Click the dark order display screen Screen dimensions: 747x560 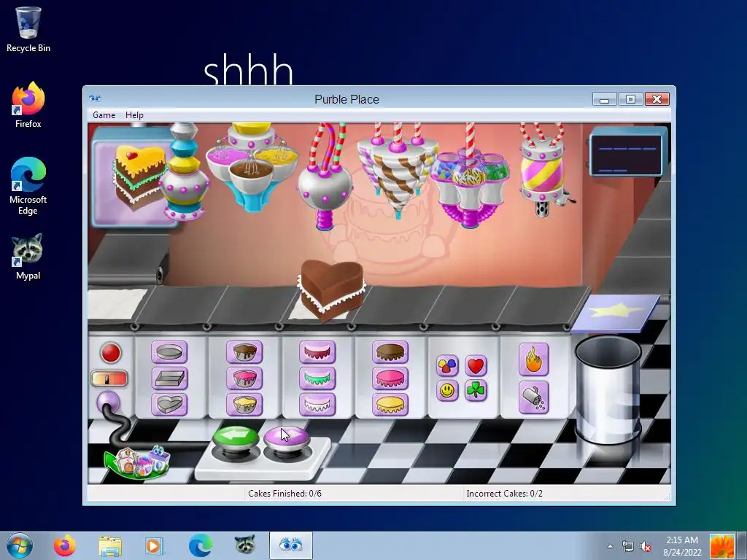pyautogui.click(x=627, y=155)
